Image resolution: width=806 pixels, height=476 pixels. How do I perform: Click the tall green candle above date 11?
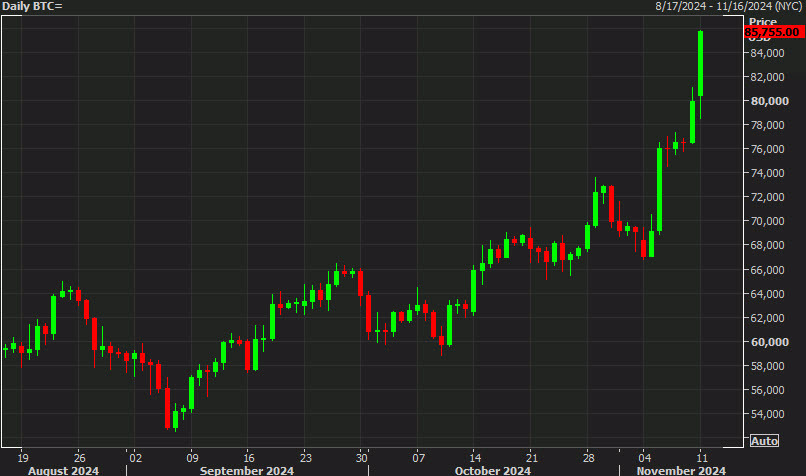(x=701, y=63)
